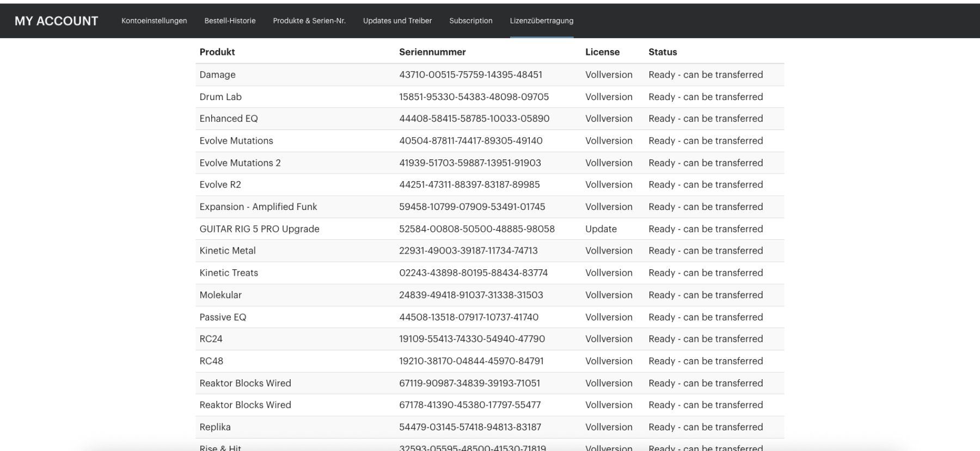The height and width of the screenshot is (451, 980).
Task: Click Vollversion license in the Molekular row
Action: [609, 295]
